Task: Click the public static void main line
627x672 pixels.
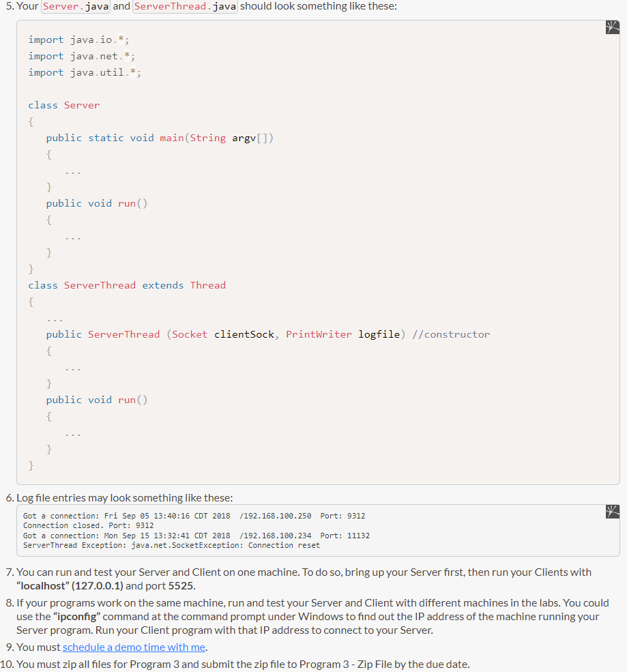Action: click(x=160, y=138)
